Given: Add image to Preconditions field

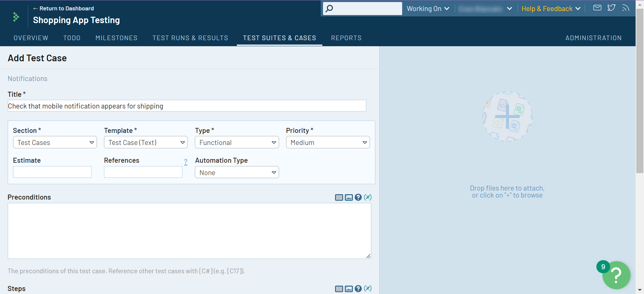Looking at the screenshot, I should pos(348,198).
